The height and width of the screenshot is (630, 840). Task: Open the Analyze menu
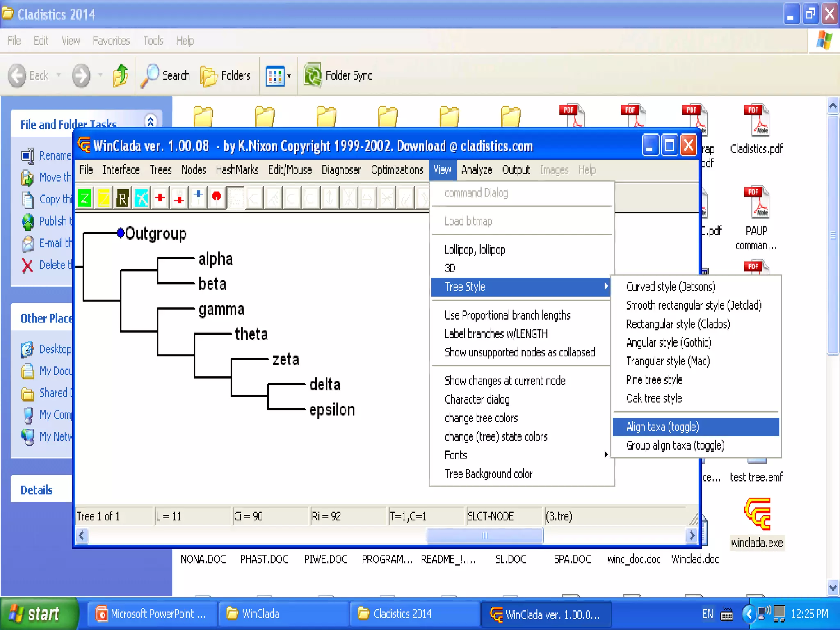pos(477,170)
